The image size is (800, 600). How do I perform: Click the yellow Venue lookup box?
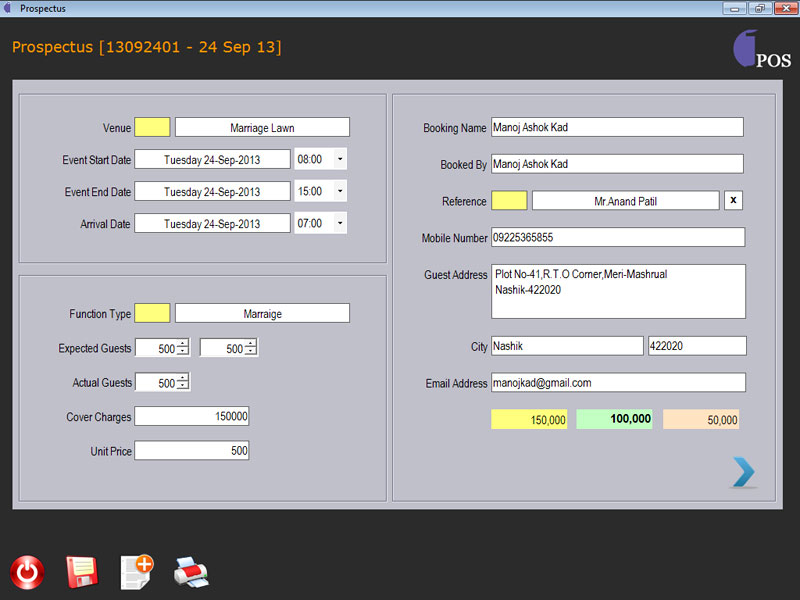point(152,127)
